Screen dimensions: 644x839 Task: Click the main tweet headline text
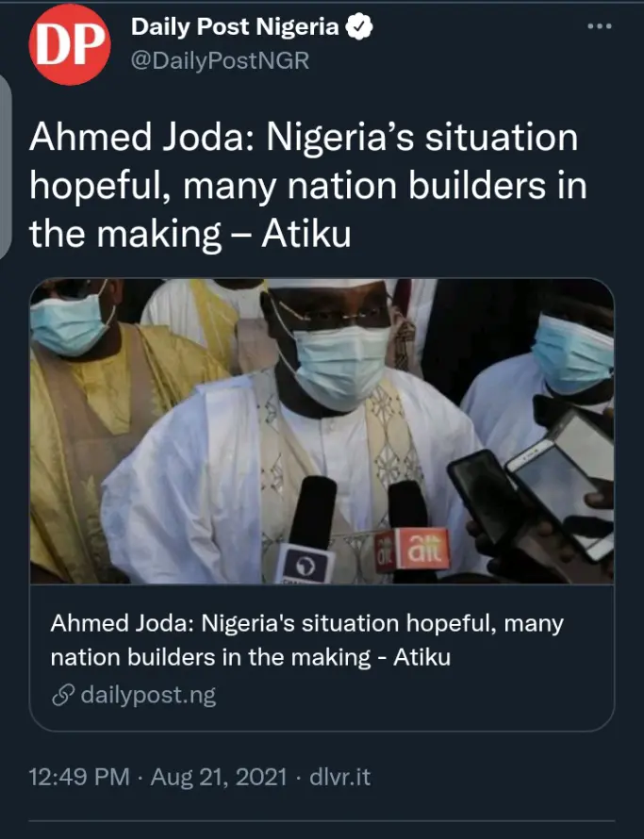[x=306, y=187]
